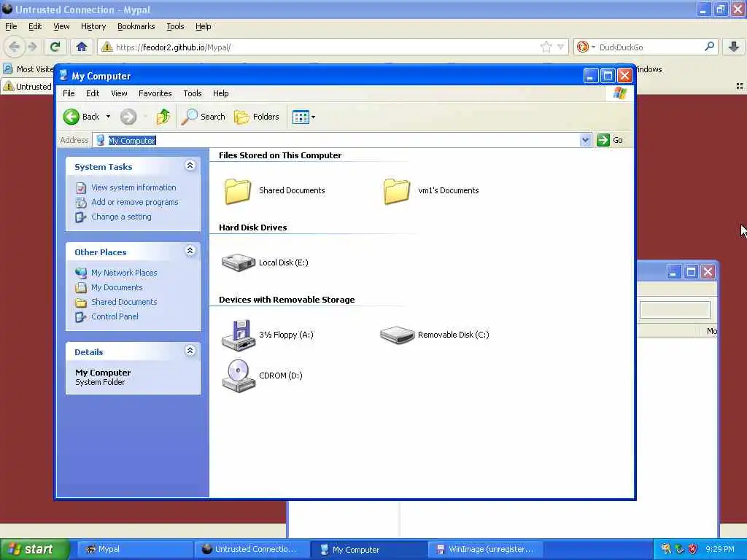
Task: Collapse the Other Places panel
Action: pyautogui.click(x=190, y=251)
